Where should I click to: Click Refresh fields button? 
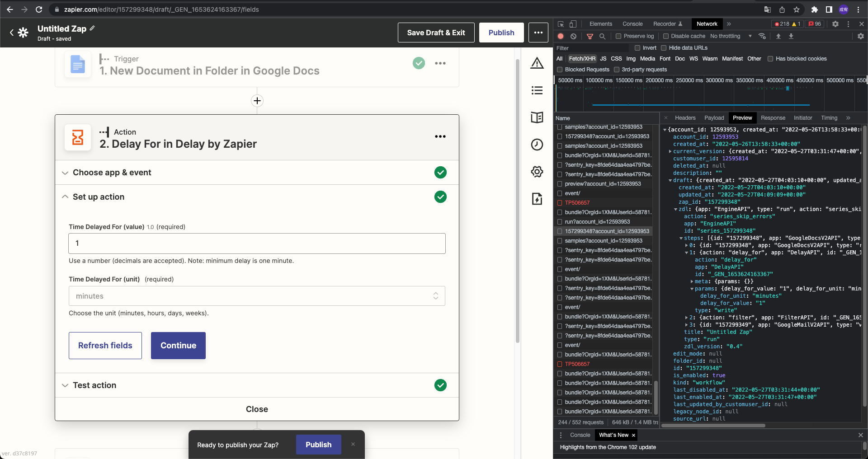pyautogui.click(x=105, y=346)
